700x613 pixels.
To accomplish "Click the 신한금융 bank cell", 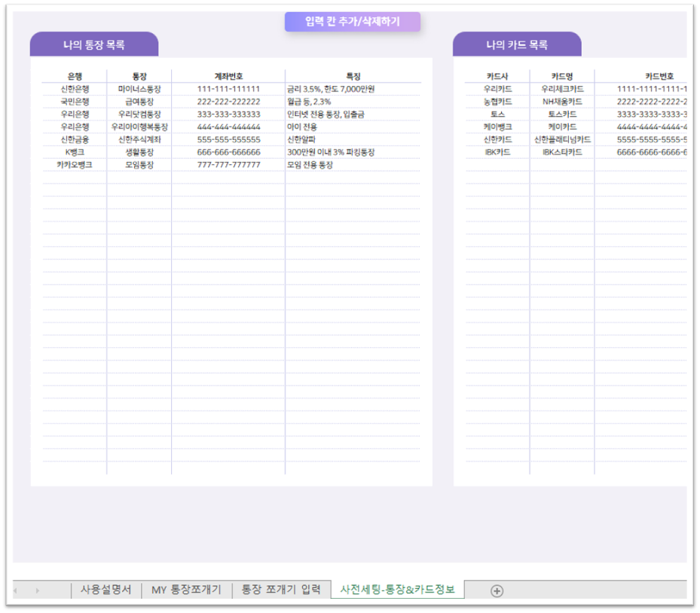I will [75, 139].
